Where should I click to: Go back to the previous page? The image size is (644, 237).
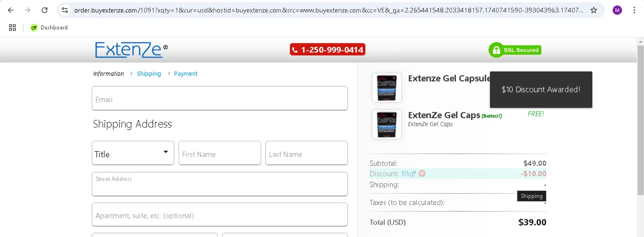[11, 10]
